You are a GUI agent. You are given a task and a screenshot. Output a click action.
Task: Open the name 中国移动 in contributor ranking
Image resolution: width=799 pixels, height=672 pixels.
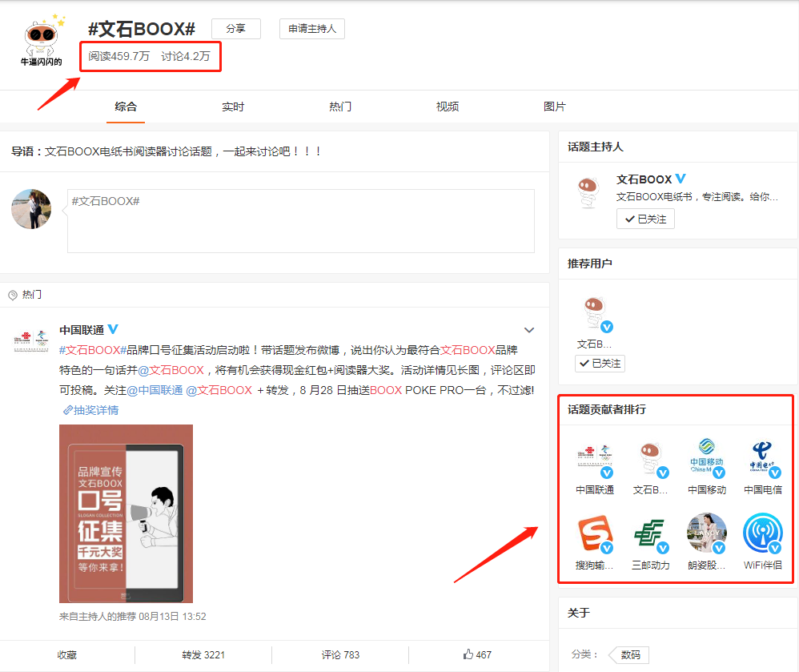click(707, 490)
